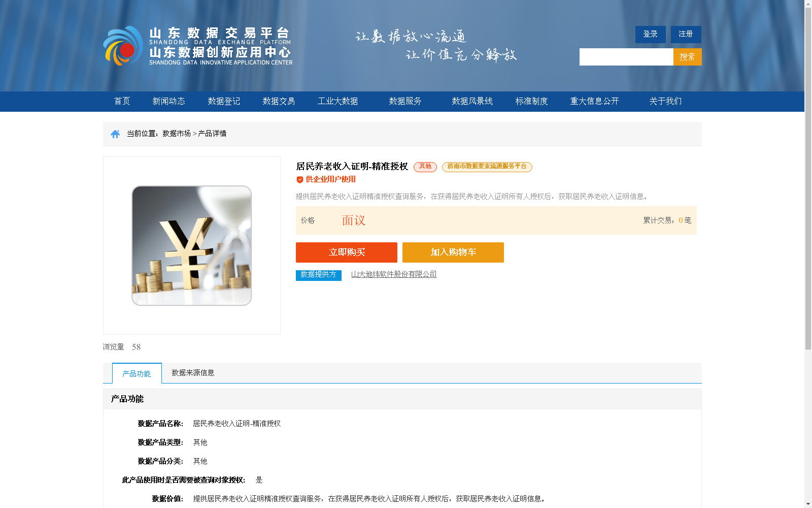This screenshot has width=812, height=508.
Task: Click the 累计交易 count text
Action: (667, 220)
